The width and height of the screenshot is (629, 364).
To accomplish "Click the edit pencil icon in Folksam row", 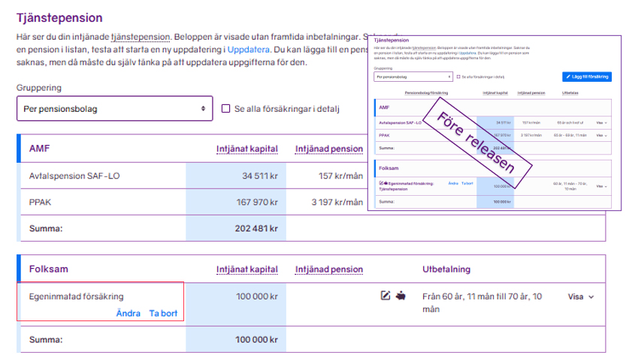I will pyautogui.click(x=386, y=296).
